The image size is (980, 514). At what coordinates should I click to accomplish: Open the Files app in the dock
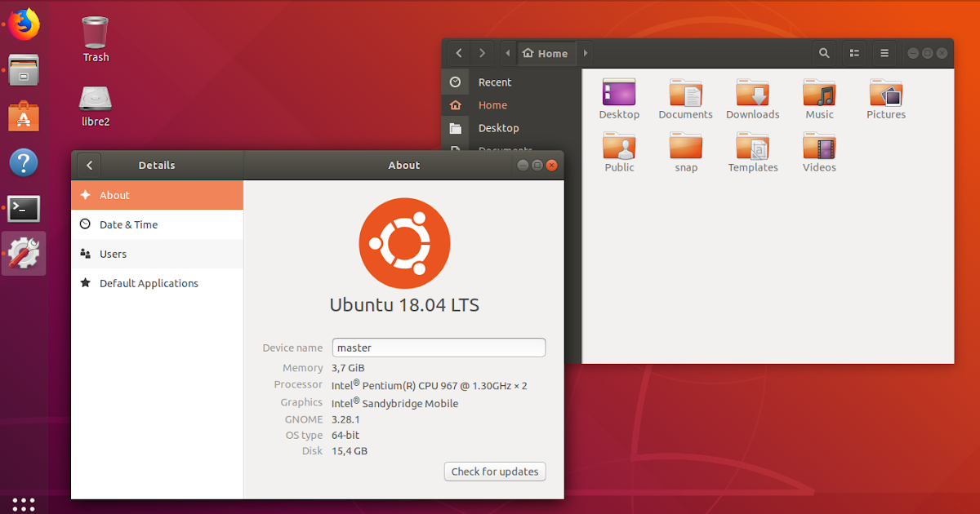24,71
